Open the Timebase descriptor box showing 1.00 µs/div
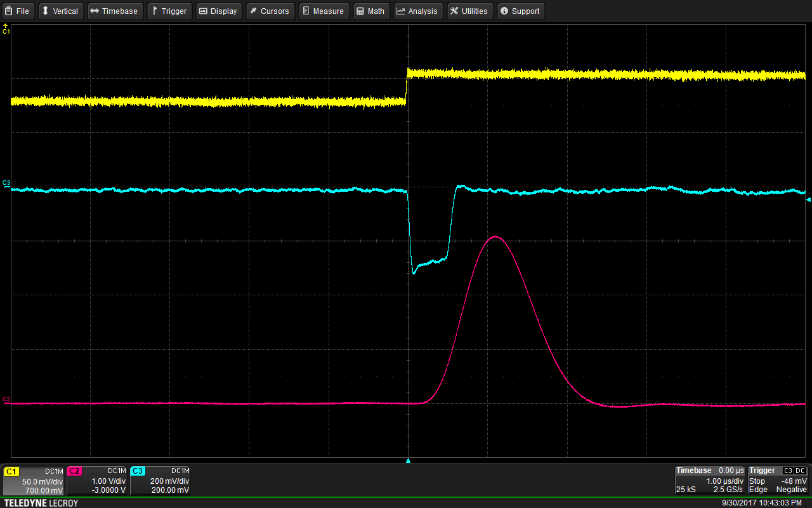Screen dimensions: 812x508 click(710, 481)
